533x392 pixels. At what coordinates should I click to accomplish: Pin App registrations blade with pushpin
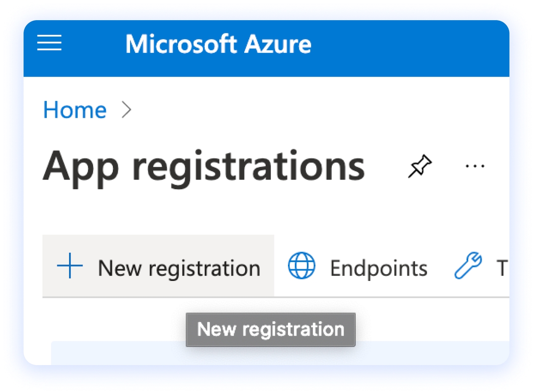(420, 166)
